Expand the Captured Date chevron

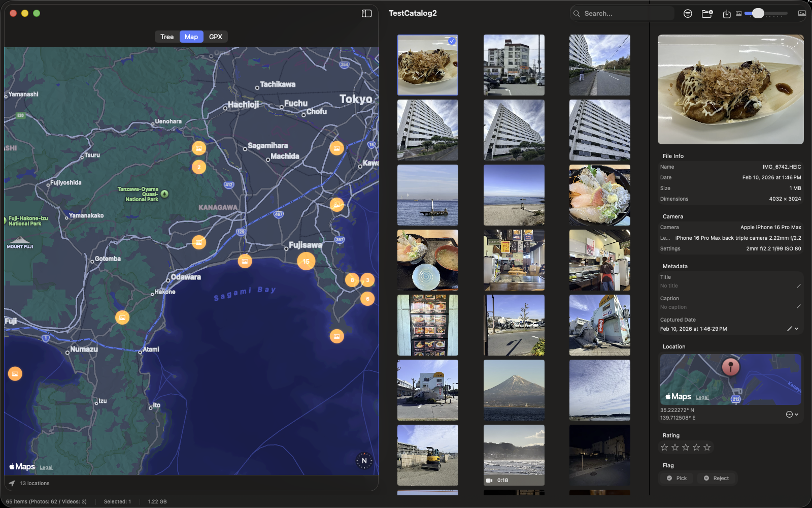(x=796, y=328)
